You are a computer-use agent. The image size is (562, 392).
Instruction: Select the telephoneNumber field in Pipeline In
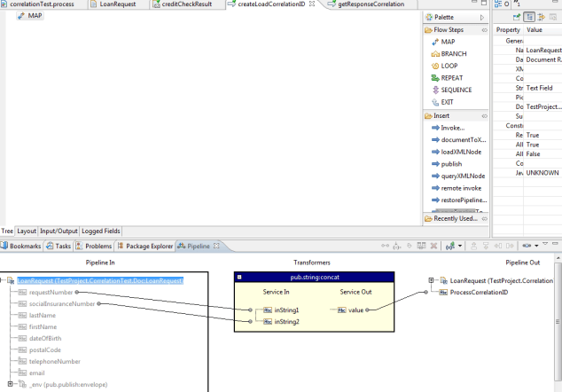pos(55,361)
